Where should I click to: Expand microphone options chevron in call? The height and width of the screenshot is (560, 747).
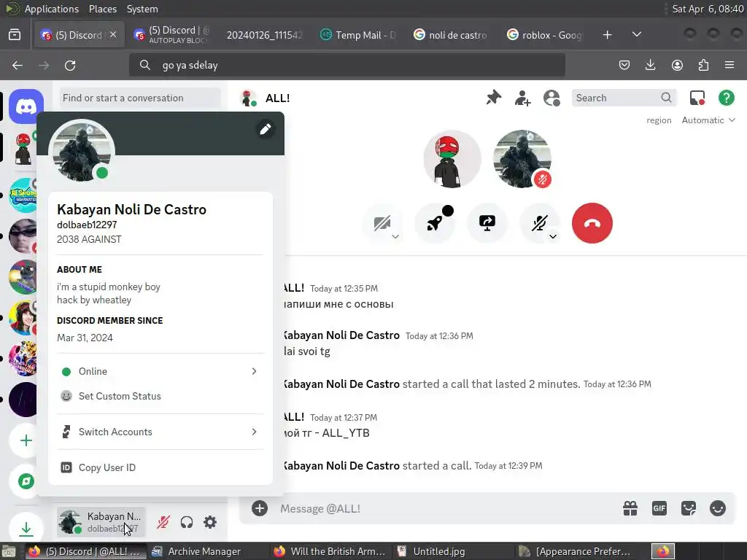point(553,237)
